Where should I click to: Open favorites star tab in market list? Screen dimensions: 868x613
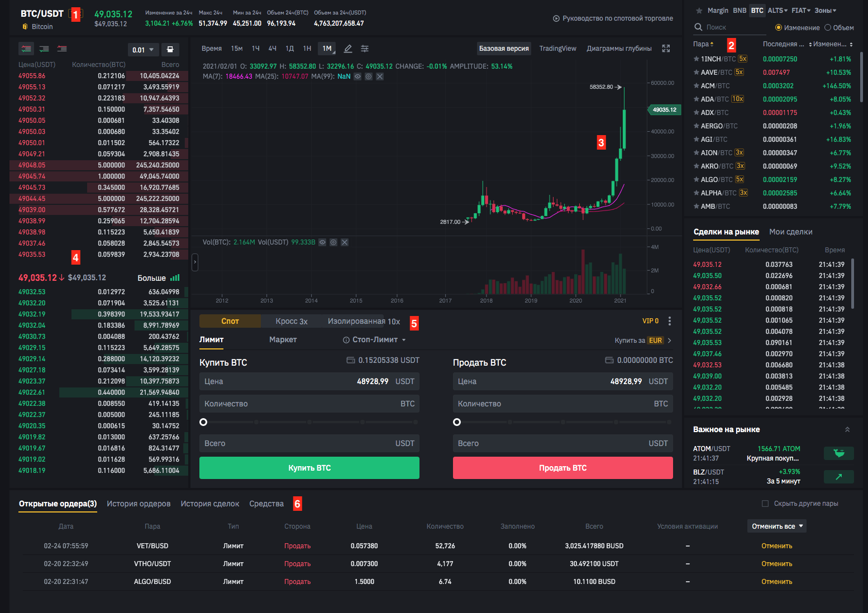point(699,11)
